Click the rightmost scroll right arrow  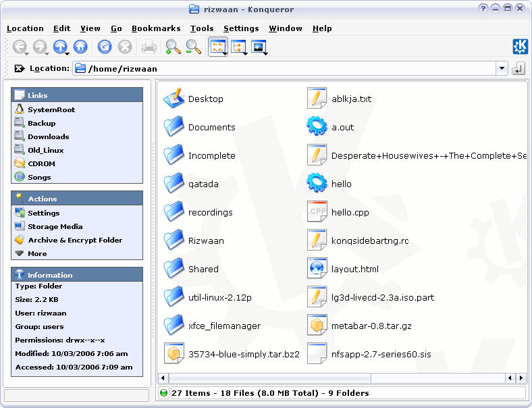521,378
